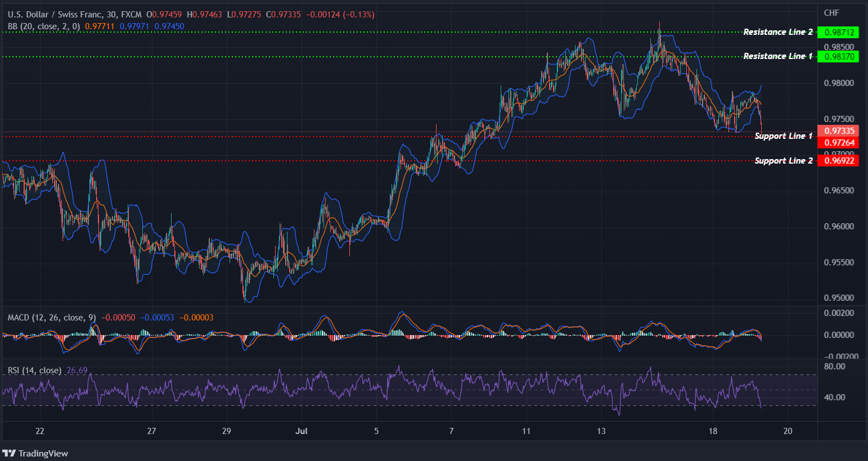Click the RSI (14, close) indicator legend
The height and width of the screenshot is (461, 868).
(x=34, y=370)
